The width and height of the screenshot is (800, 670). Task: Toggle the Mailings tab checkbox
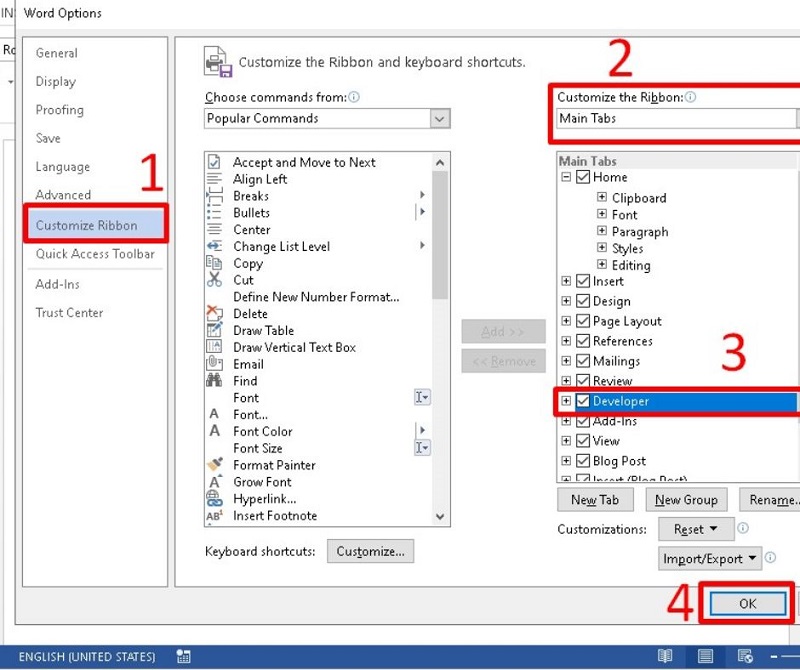click(x=583, y=361)
